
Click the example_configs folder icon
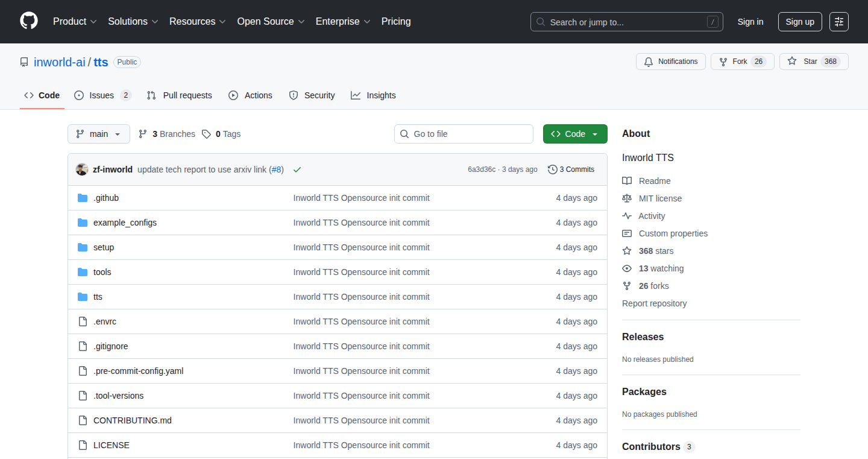tap(83, 223)
